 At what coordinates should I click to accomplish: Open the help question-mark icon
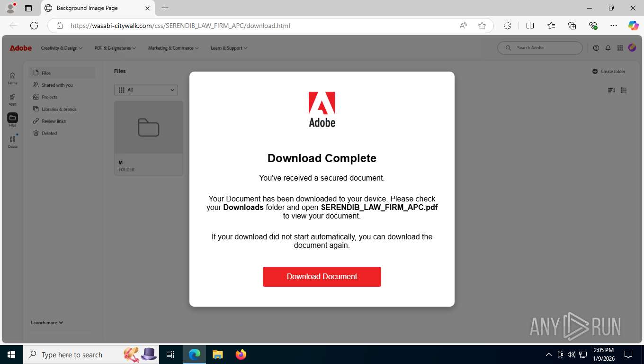point(596,48)
